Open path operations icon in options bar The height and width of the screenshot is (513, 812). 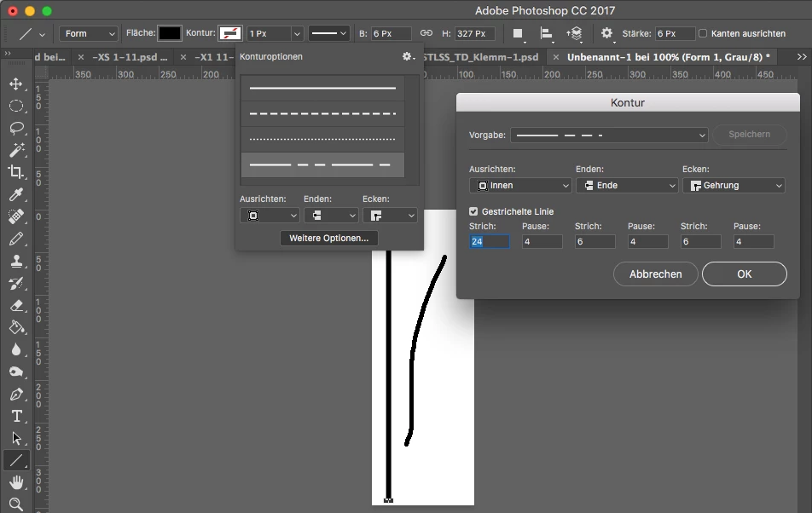(x=518, y=33)
